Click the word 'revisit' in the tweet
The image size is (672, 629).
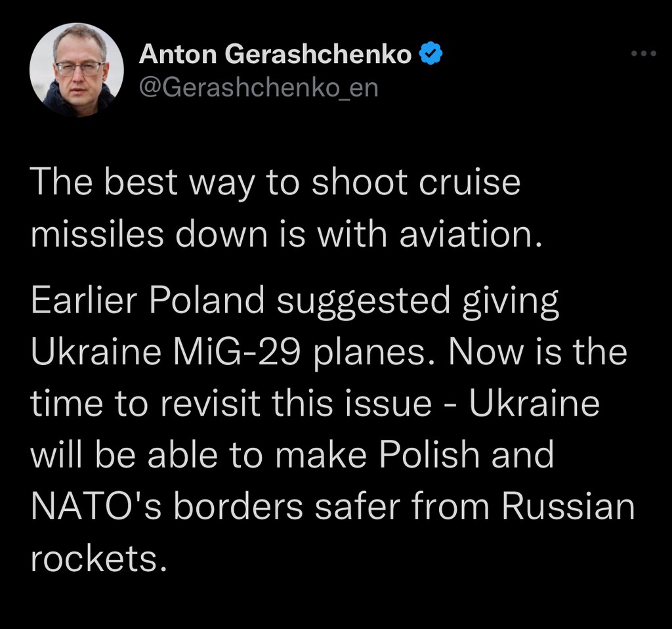tap(211, 404)
